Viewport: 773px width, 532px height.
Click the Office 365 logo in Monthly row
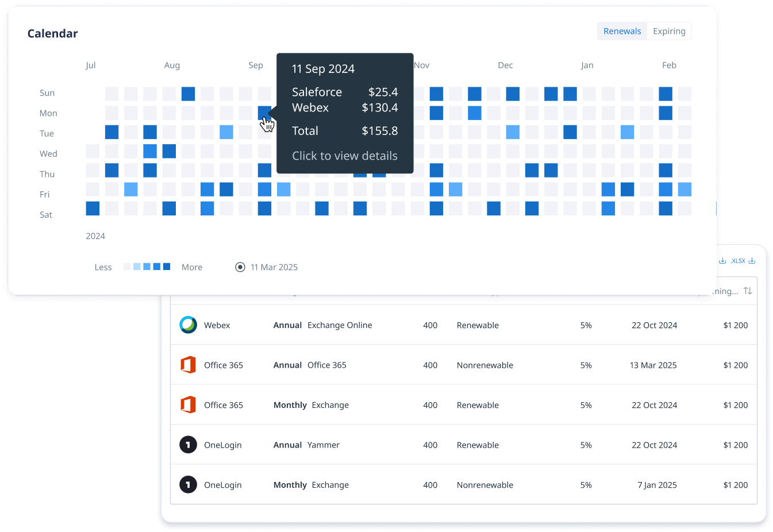click(188, 404)
